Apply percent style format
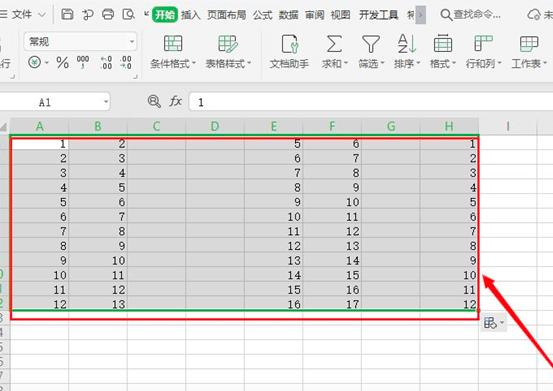The height and width of the screenshot is (391, 553). click(x=62, y=63)
